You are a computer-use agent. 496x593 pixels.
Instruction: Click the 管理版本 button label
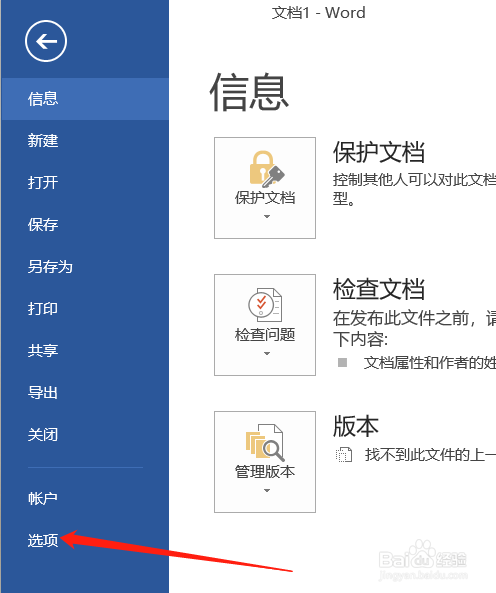click(x=265, y=472)
